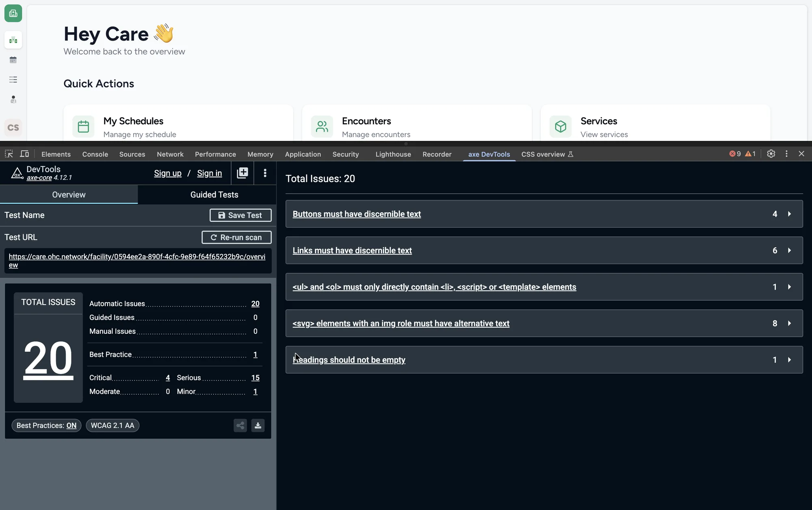The image size is (812, 510).
Task: Click the Re-run scan button
Action: tap(236, 238)
